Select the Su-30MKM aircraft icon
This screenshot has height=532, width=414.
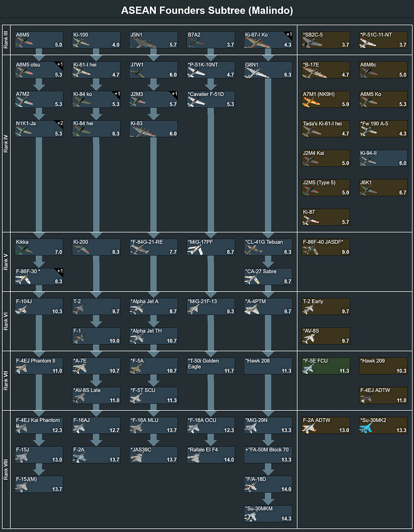tap(253, 517)
